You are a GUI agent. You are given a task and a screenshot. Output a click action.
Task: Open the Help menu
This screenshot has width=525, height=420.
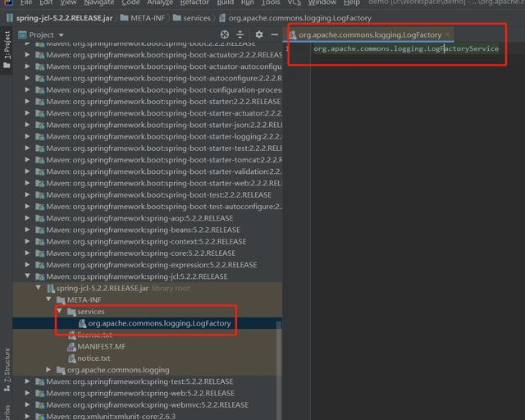click(x=352, y=2)
